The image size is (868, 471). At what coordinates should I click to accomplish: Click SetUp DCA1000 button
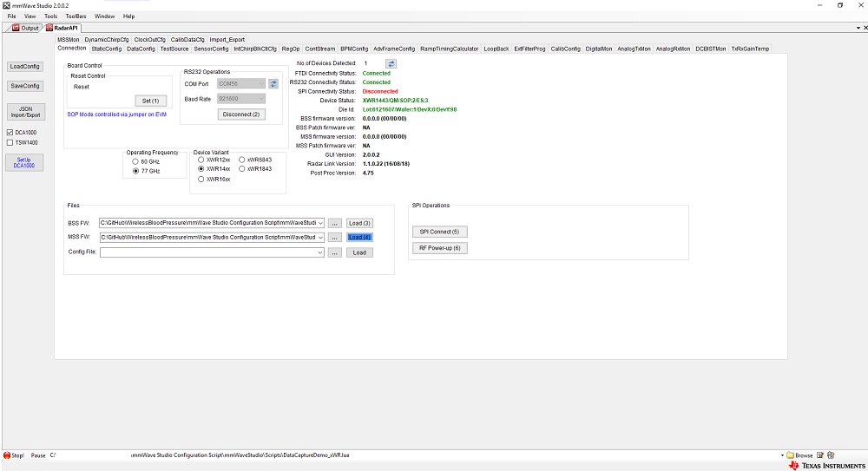(24, 163)
